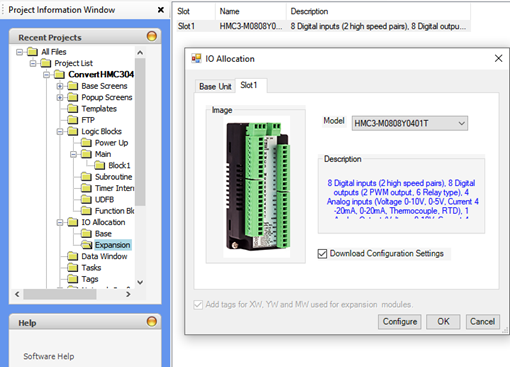Open the Model dropdown HMC3-M0808Y0401T
The height and width of the screenshot is (367, 510).
410,123
